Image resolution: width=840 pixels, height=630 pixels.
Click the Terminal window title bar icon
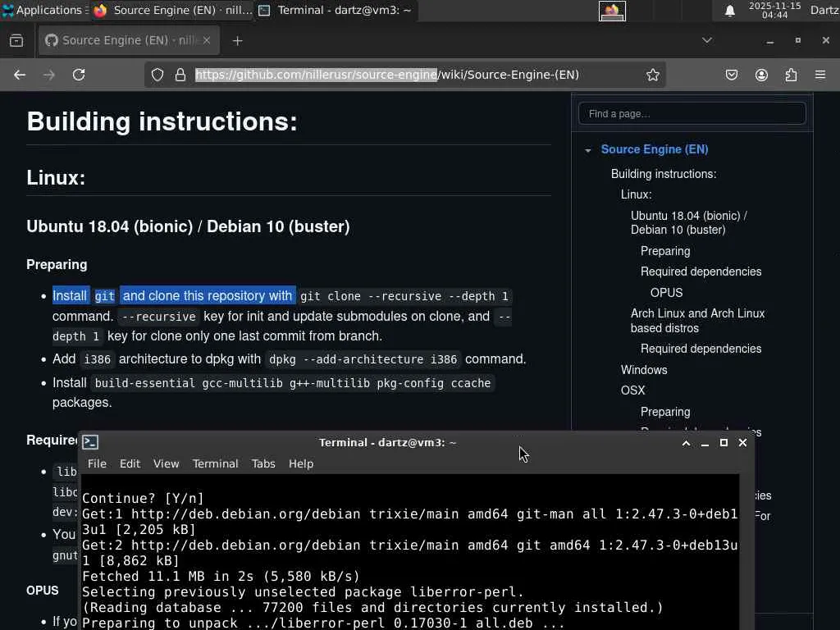(x=90, y=442)
